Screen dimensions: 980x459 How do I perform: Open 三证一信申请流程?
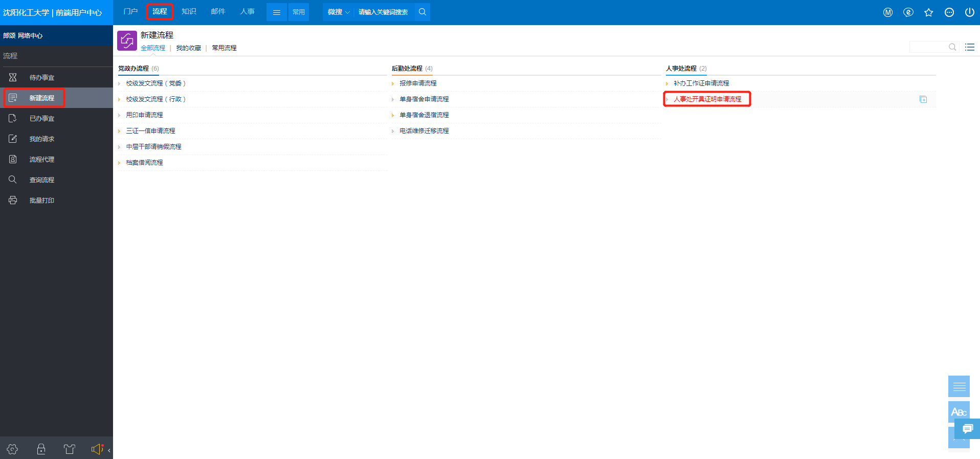[150, 131]
